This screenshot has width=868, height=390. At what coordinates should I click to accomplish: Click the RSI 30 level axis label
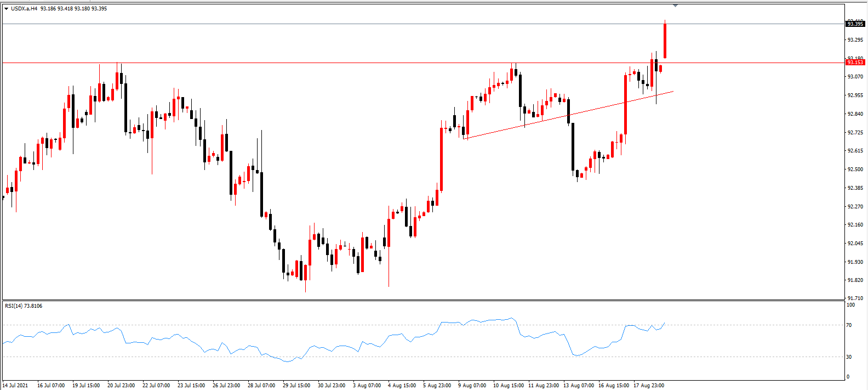pyautogui.click(x=849, y=357)
